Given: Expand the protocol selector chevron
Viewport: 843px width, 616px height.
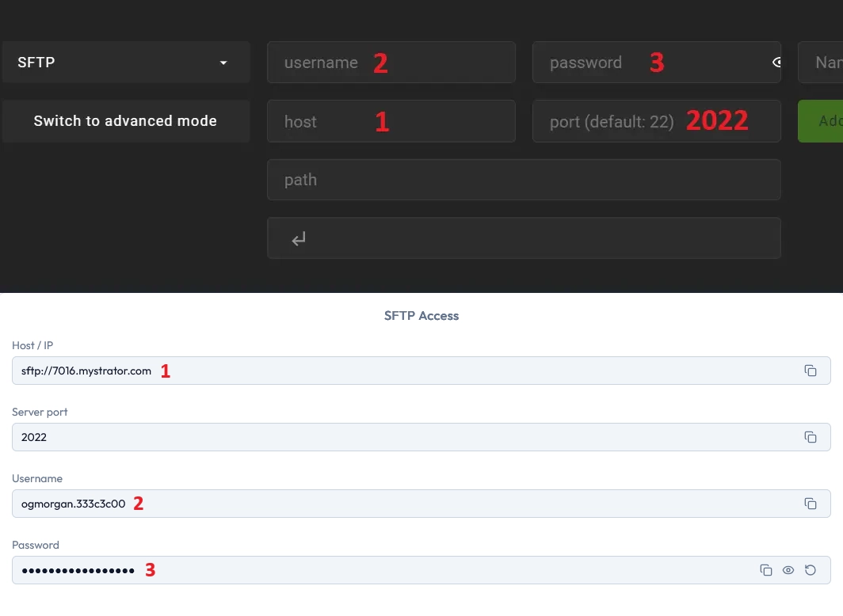Looking at the screenshot, I should coord(223,63).
